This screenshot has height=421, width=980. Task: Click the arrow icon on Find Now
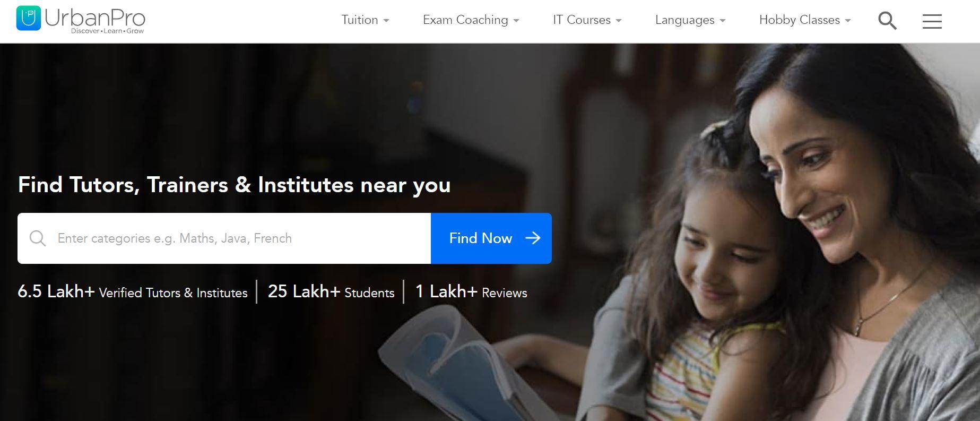click(533, 238)
